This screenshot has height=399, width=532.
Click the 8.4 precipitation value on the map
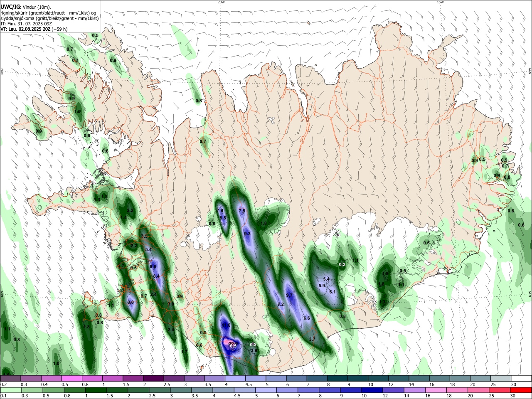[x=157, y=276]
